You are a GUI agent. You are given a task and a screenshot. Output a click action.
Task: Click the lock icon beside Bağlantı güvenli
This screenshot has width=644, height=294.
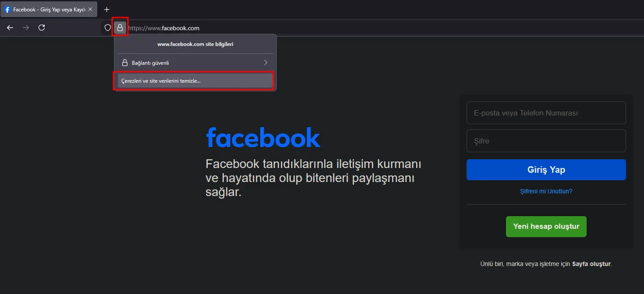124,63
